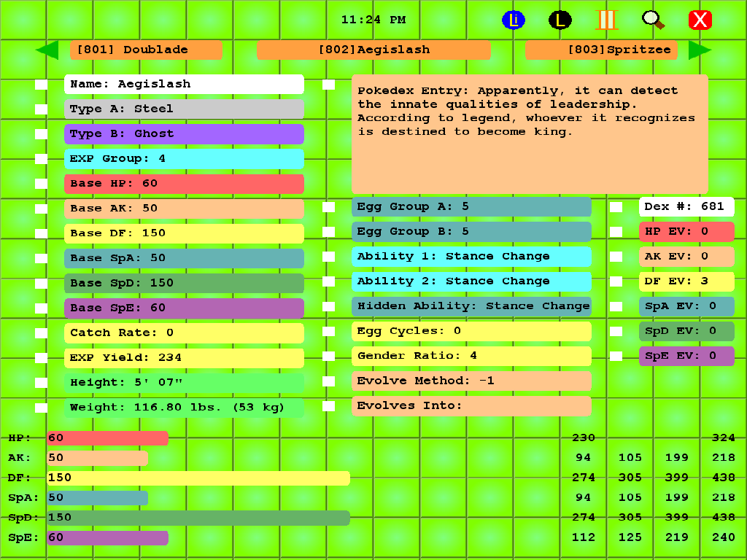Edit the DF EV: 3 field
The height and width of the screenshot is (560, 747).
click(686, 281)
